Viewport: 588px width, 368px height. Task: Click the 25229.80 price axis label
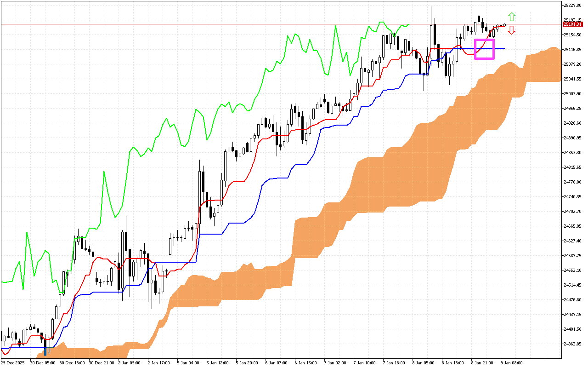click(572, 6)
